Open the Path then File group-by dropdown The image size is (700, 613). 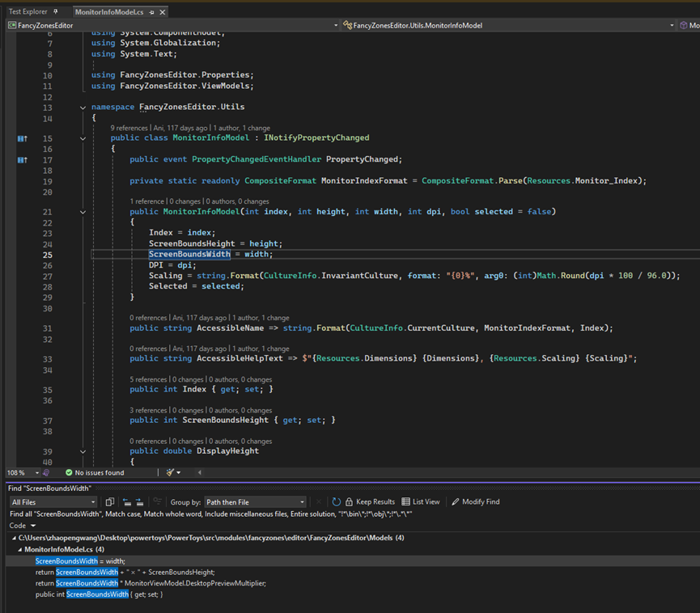coord(256,501)
